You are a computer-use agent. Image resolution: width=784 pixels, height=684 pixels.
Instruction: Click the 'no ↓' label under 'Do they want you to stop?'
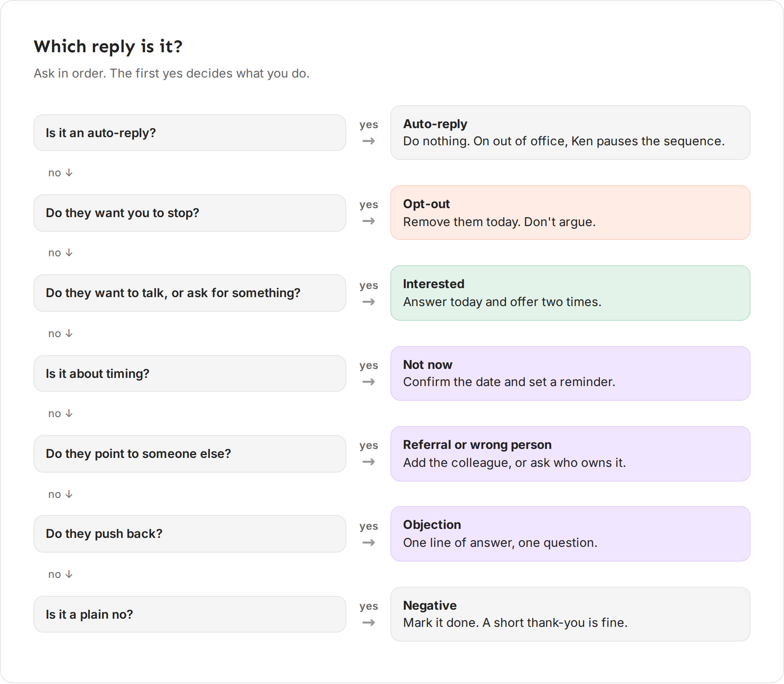point(60,253)
